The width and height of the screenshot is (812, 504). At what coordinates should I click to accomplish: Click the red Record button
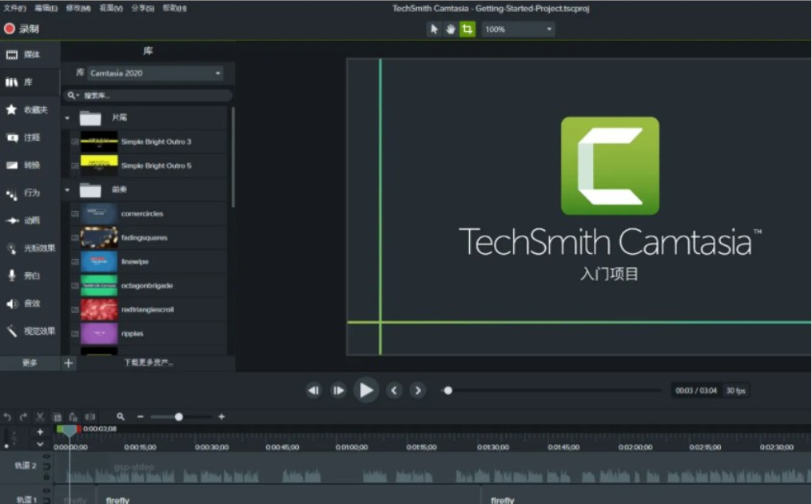(x=10, y=29)
